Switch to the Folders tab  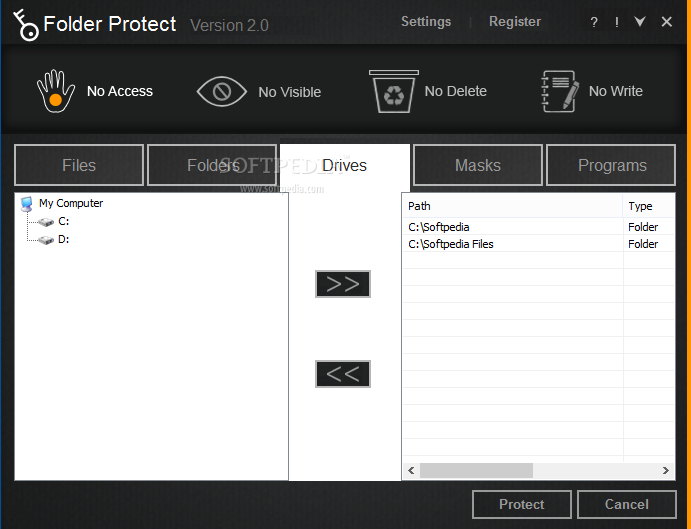[212, 165]
